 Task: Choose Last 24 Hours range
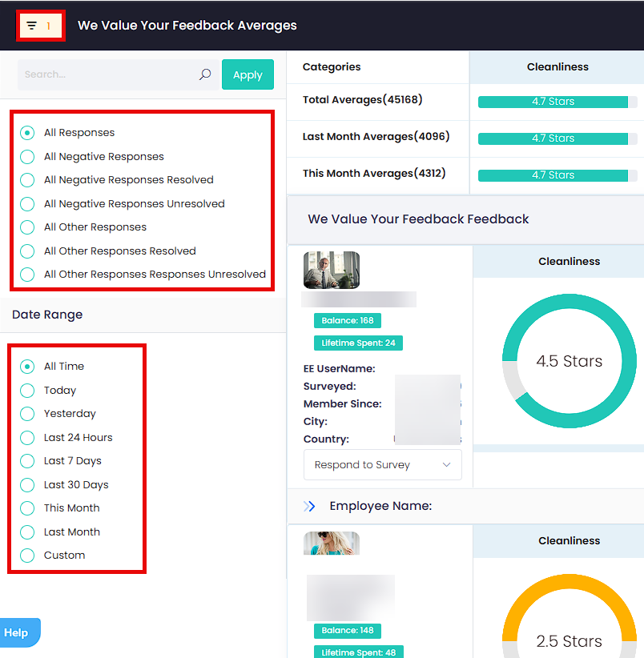tap(27, 438)
